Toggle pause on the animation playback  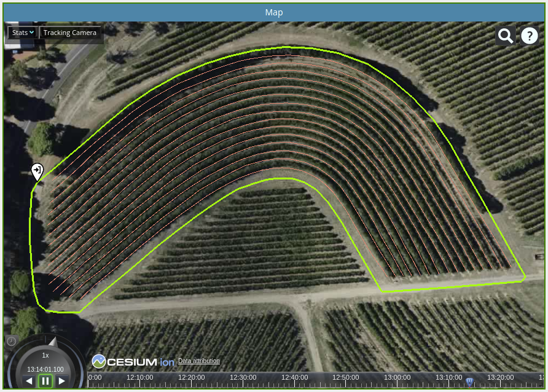44,382
